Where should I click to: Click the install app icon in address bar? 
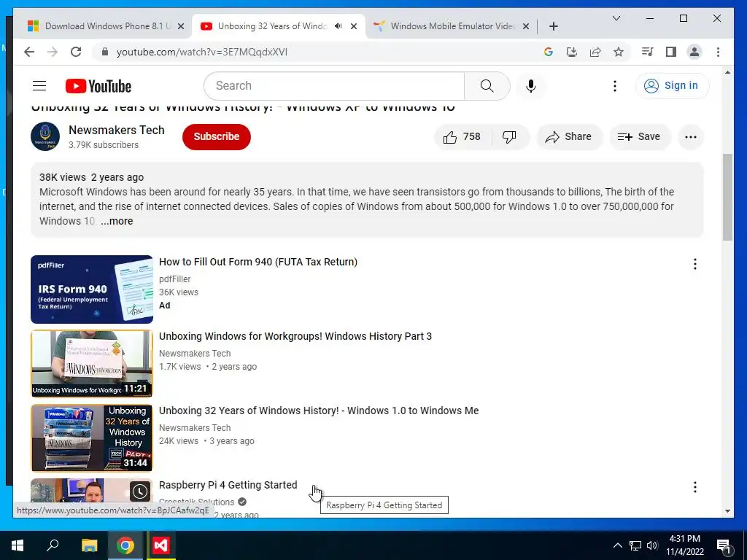(572, 52)
